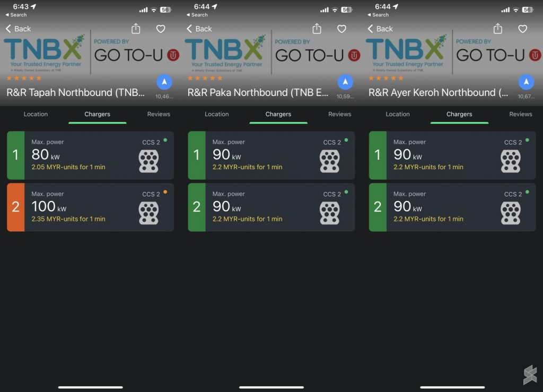Image resolution: width=543 pixels, height=392 pixels.
Task: Tap the share icon on the Tapah screen
Action: (136, 29)
